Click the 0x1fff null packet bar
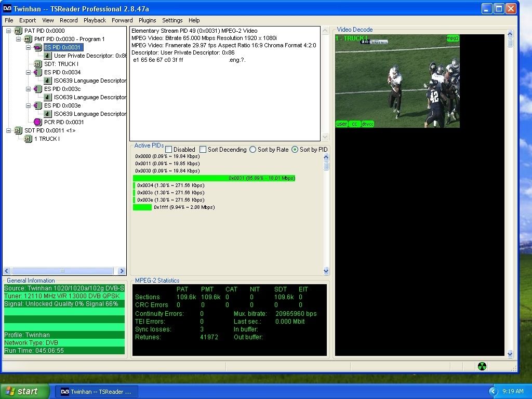The width and height of the screenshot is (532, 399). pos(142,207)
